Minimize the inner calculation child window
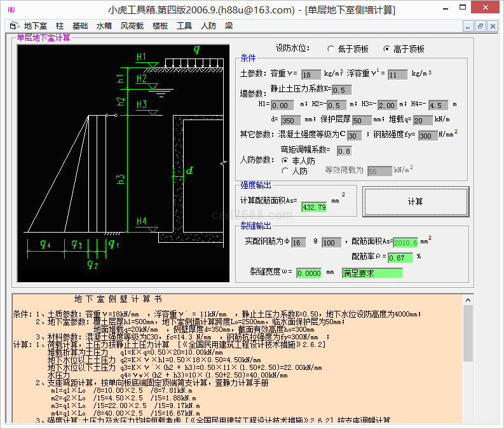Image resolution: width=504 pixels, height=429 pixels. (468, 26)
